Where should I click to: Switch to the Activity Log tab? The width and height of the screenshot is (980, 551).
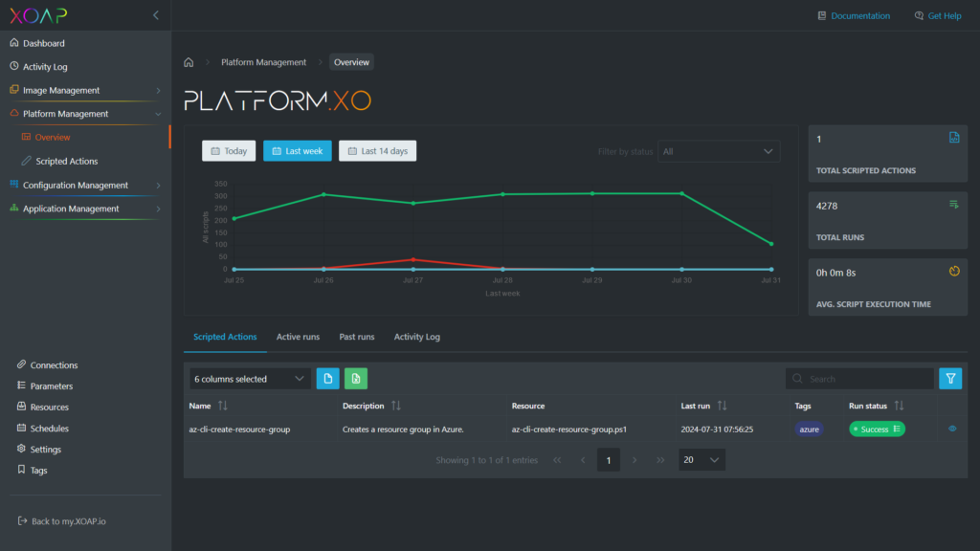coord(417,337)
